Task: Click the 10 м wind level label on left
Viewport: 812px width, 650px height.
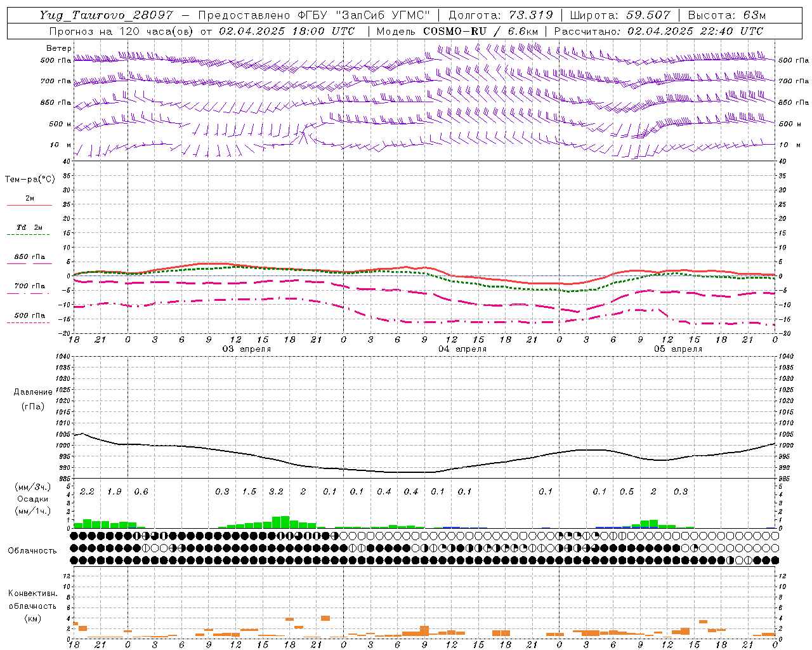Action: (x=61, y=145)
